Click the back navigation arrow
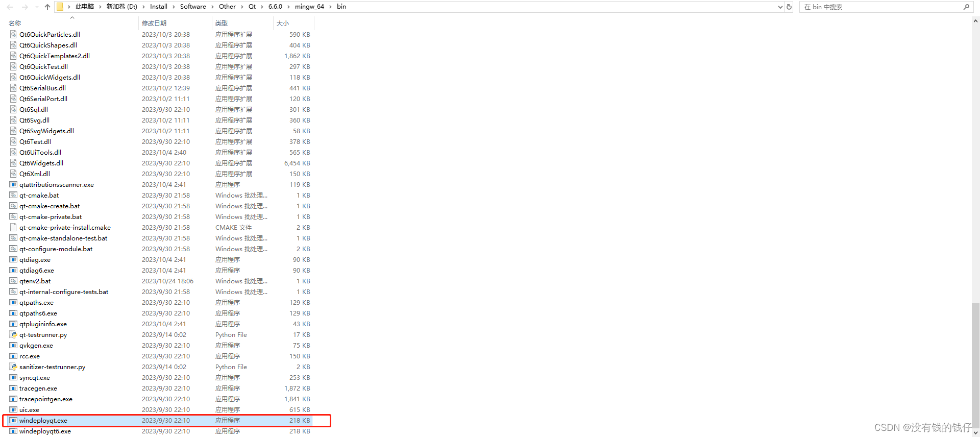 coord(10,7)
